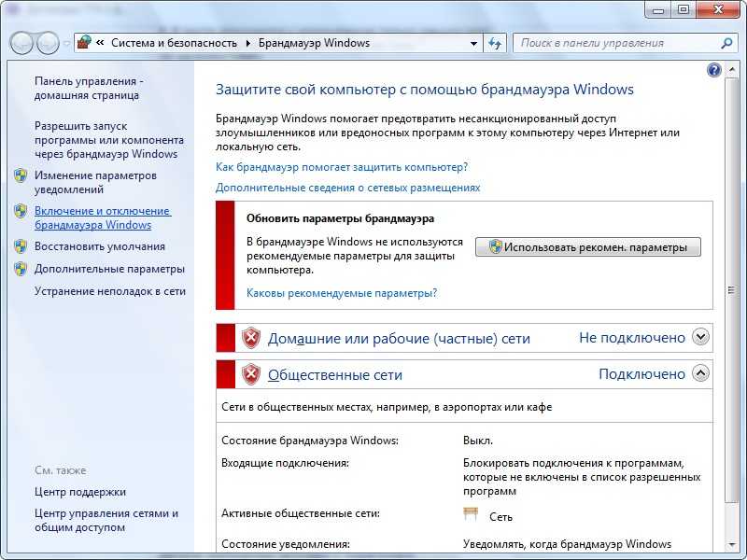Close the Windows Firewall window
The width and height of the screenshot is (747, 560).
tap(719, 9)
